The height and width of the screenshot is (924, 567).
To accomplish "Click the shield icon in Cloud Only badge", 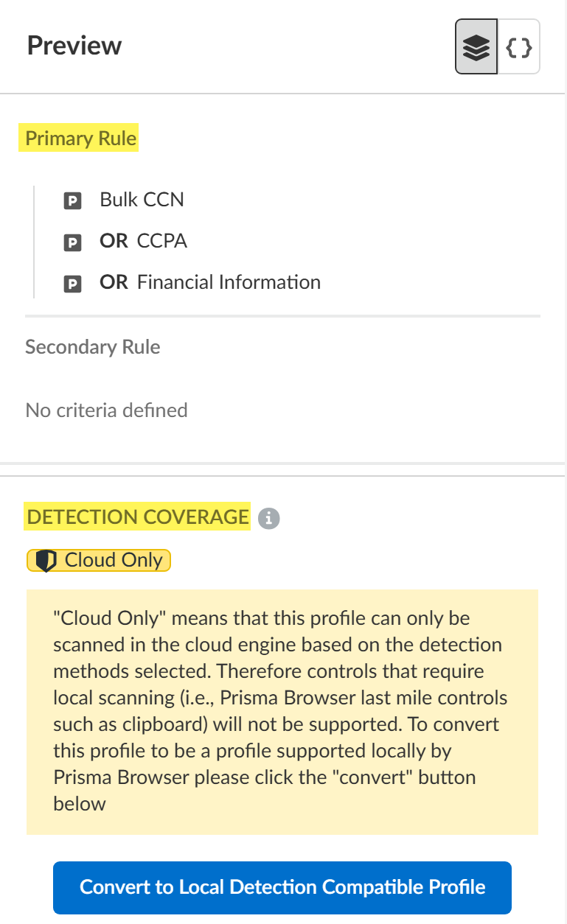I will (x=46, y=561).
